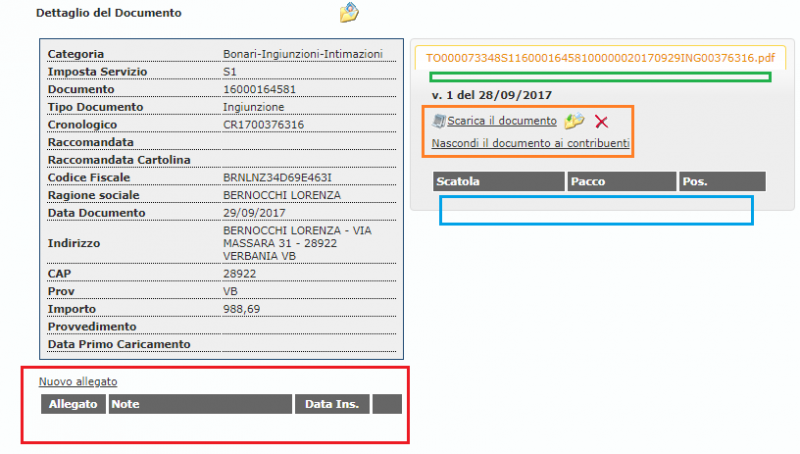Click the green progress bar under the filename
Viewport: 800px width, 454px height.
(x=600, y=77)
